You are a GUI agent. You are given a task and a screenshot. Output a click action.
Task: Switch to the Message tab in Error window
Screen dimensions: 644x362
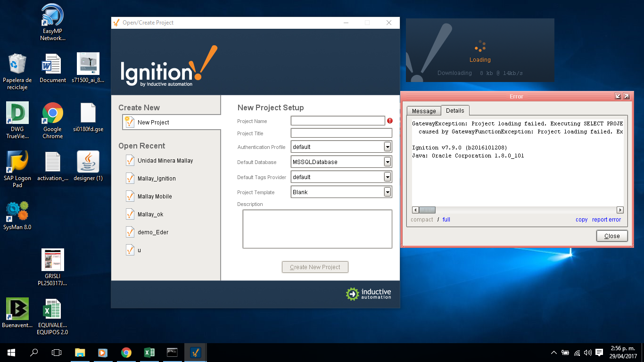[x=424, y=111]
